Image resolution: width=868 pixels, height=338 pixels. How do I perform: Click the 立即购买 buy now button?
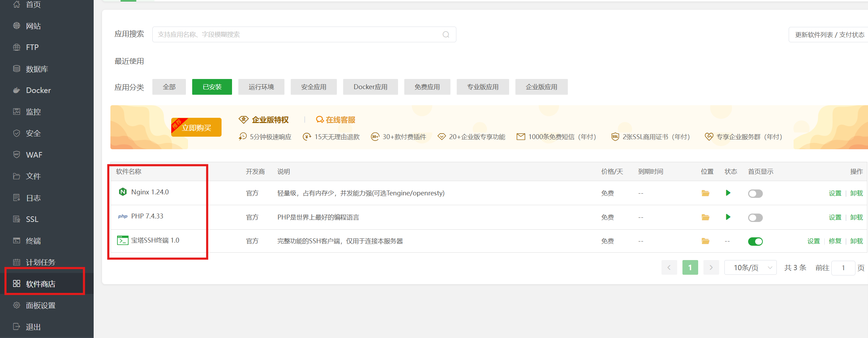196,127
